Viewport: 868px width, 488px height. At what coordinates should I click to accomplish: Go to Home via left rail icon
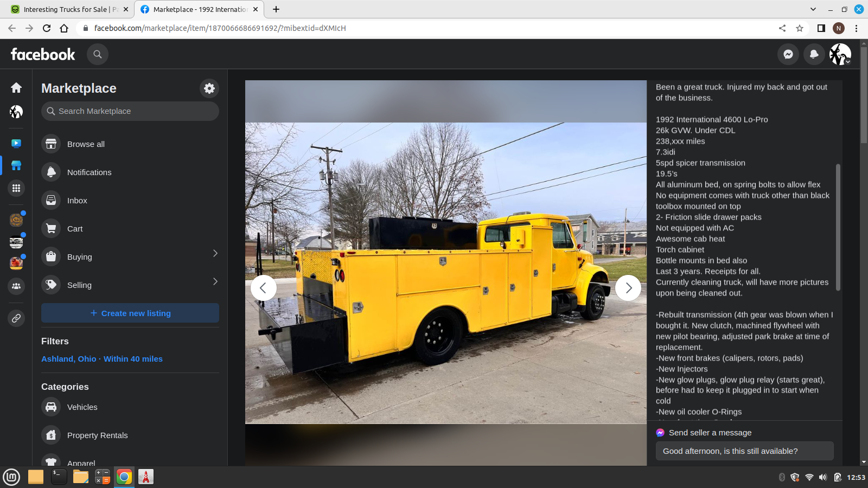tap(16, 88)
